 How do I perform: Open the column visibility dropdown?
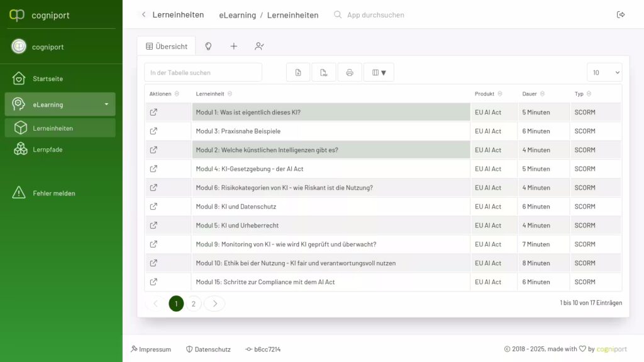[379, 72]
